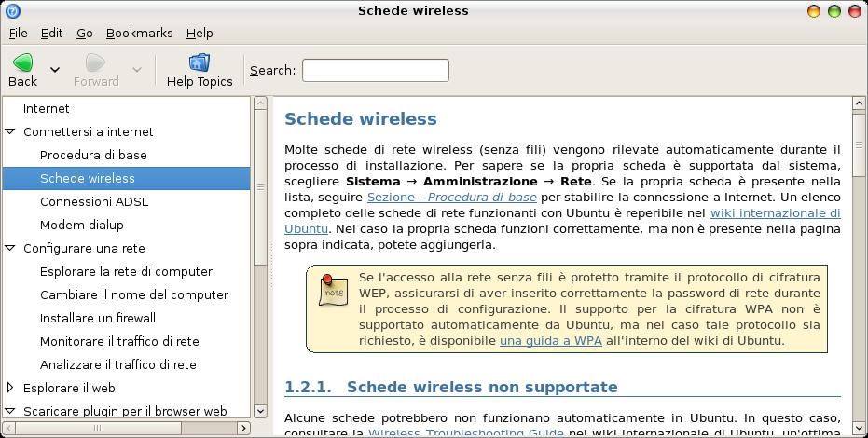Open the Help menu
Screen dimensions: 868x438
tap(200, 34)
